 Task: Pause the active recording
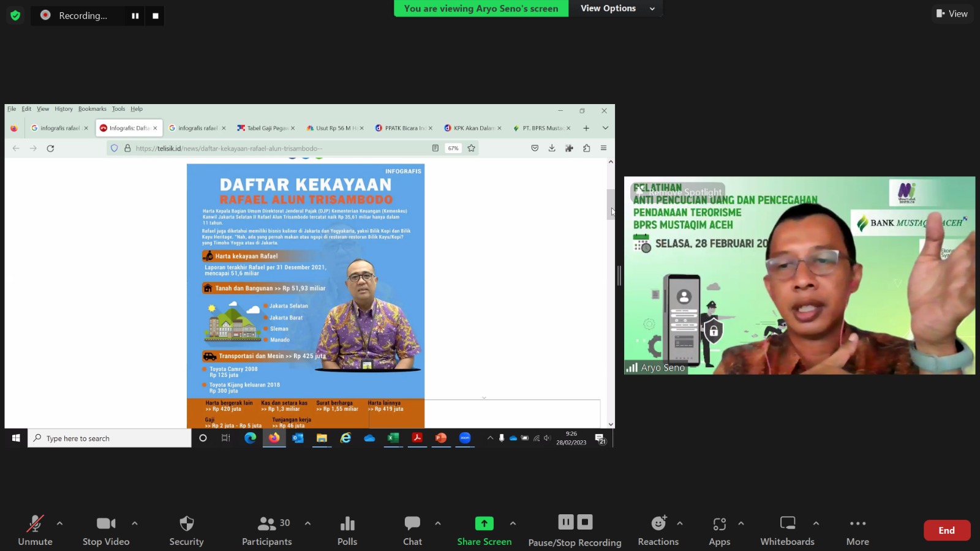565,522
